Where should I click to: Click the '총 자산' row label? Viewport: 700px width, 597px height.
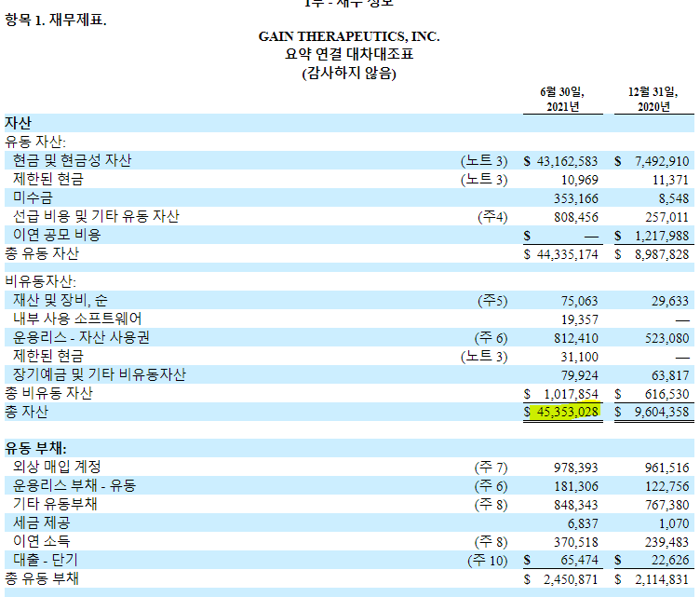click(26, 412)
